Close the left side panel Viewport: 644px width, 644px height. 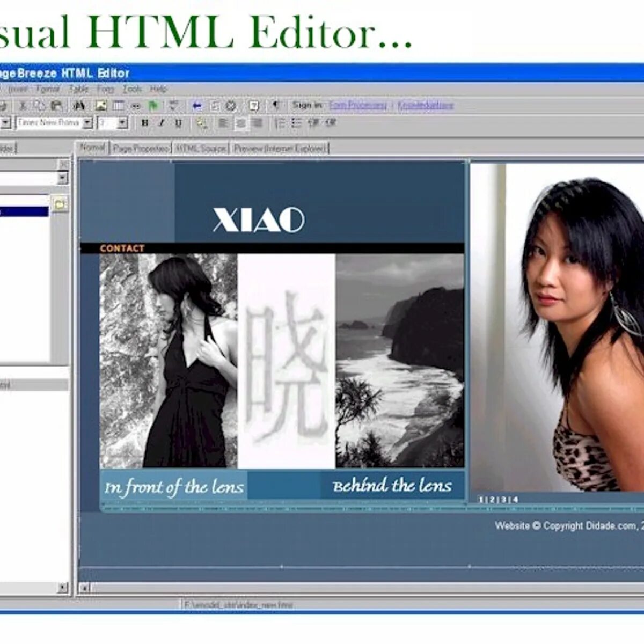point(64,164)
